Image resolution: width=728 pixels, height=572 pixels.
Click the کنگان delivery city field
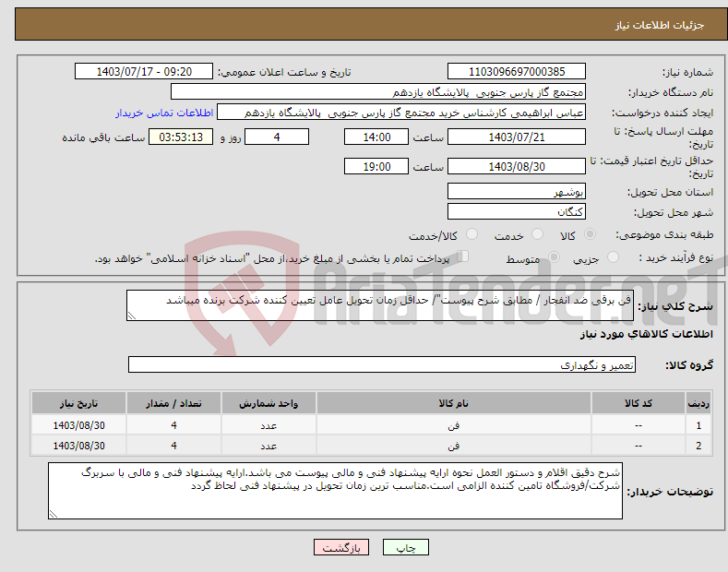[x=517, y=211]
